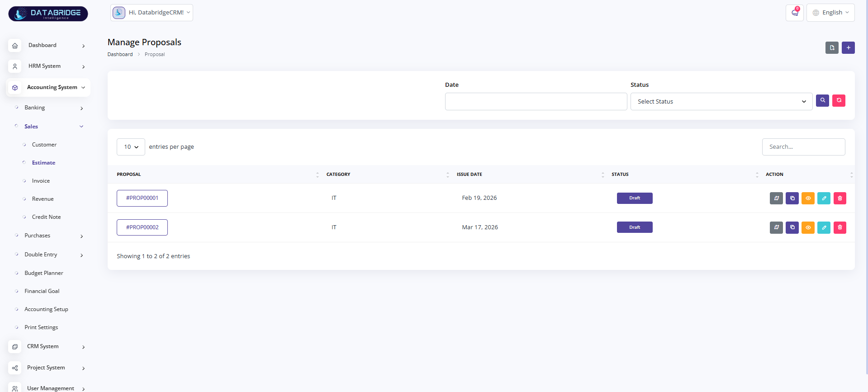Image resolution: width=868 pixels, height=392 pixels.
Task: Change the entries per page dropdown
Action: pos(131,147)
